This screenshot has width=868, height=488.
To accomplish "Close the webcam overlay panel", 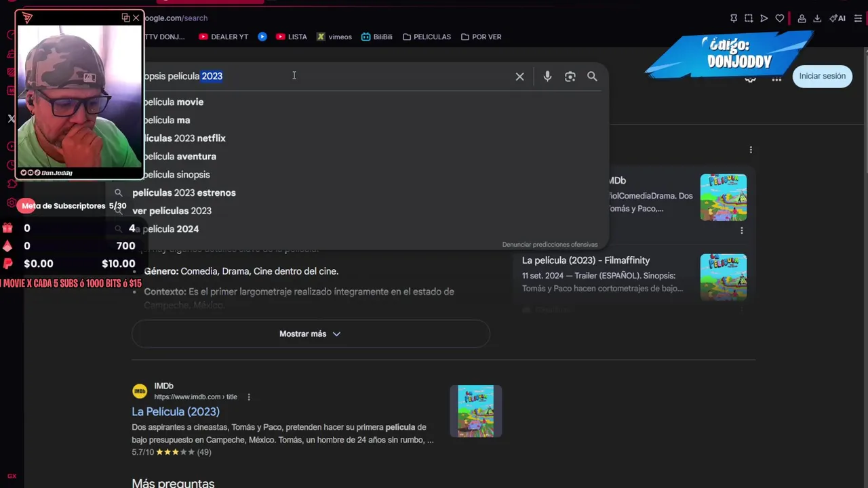I will [136, 18].
